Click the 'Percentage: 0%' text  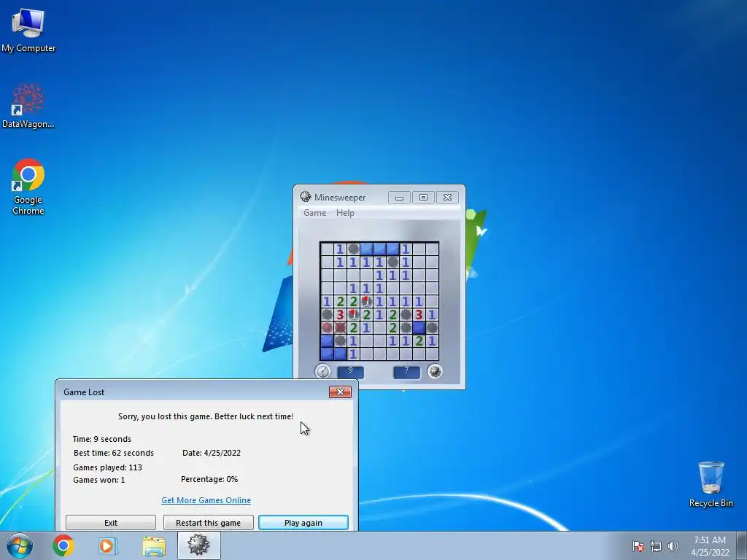pos(209,479)
